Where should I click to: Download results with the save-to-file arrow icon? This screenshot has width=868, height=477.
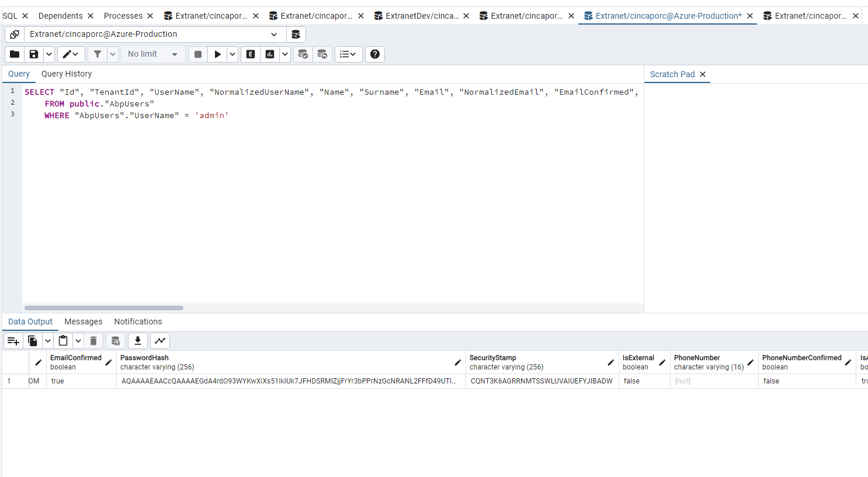point(137,341)
